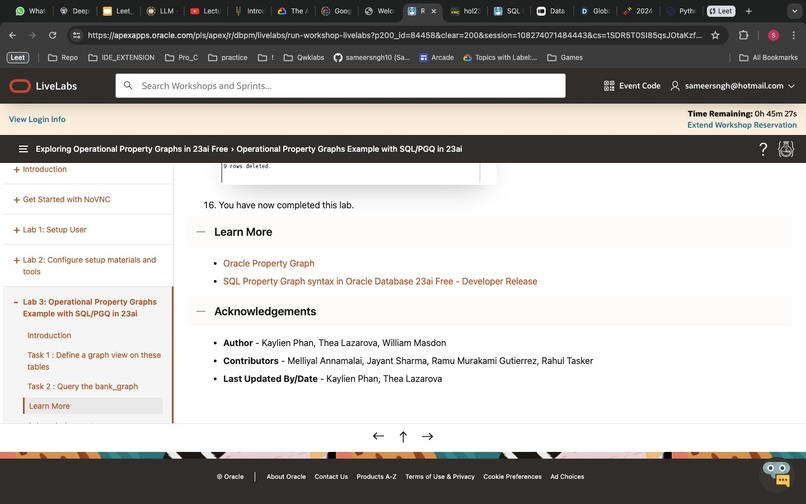Open the browser extensions puzzle icon
806x504 pixels.
743,35
